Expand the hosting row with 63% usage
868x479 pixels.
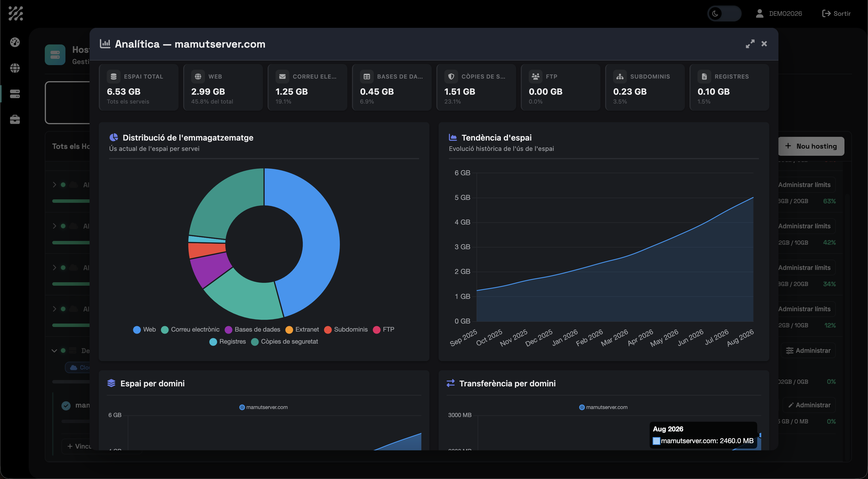[54, 184]
